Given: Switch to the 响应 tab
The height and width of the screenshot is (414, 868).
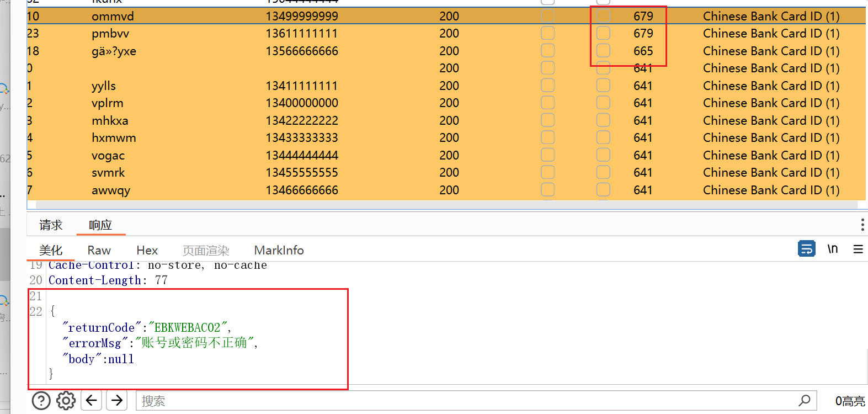Looking at the screenshot, I should coord(100,225).
